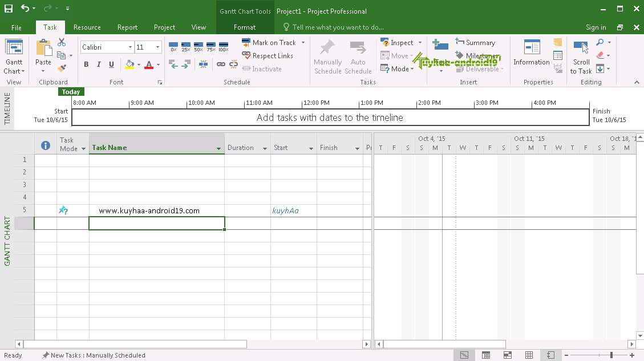Switch to the View tab
The image size is (644, 361).
coord(199,27)
